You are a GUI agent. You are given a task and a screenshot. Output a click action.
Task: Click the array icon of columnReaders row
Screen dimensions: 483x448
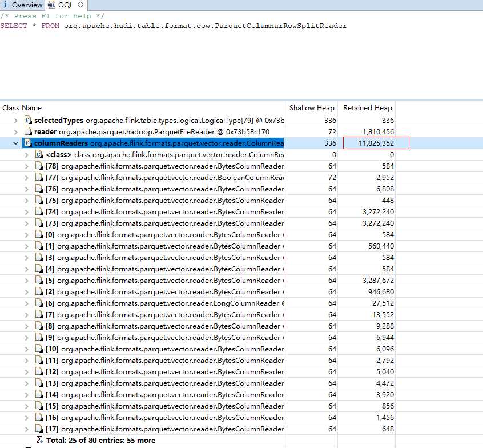tap(28, 143)
